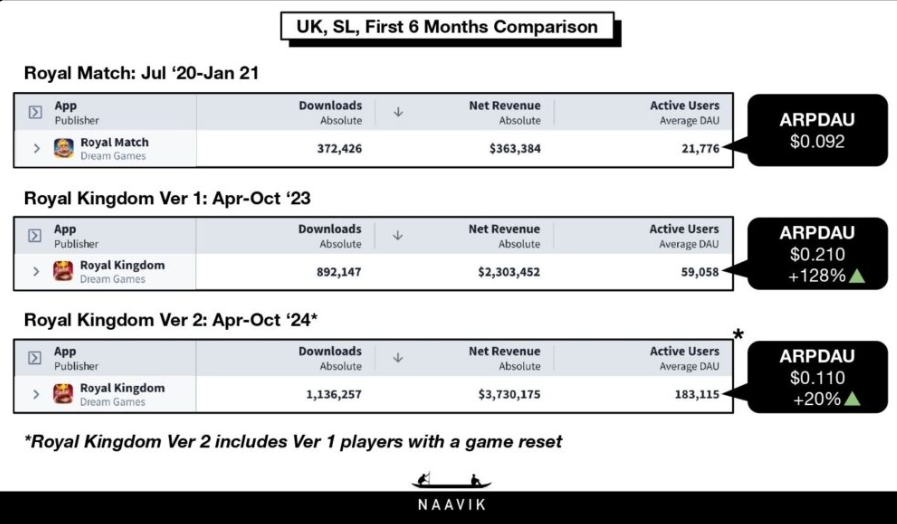The width and height of the screenshot is (897, 524).
Task: Click Active Users header in Ver 1 table
Action: pos(684,236)
